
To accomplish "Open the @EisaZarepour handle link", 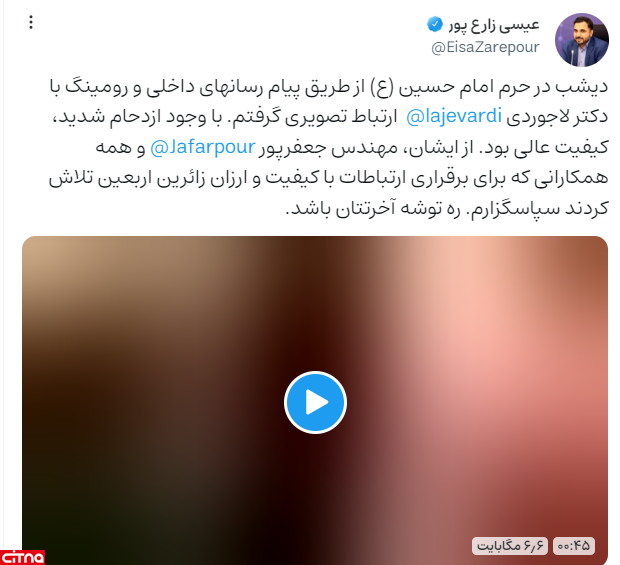I will 485,47.
